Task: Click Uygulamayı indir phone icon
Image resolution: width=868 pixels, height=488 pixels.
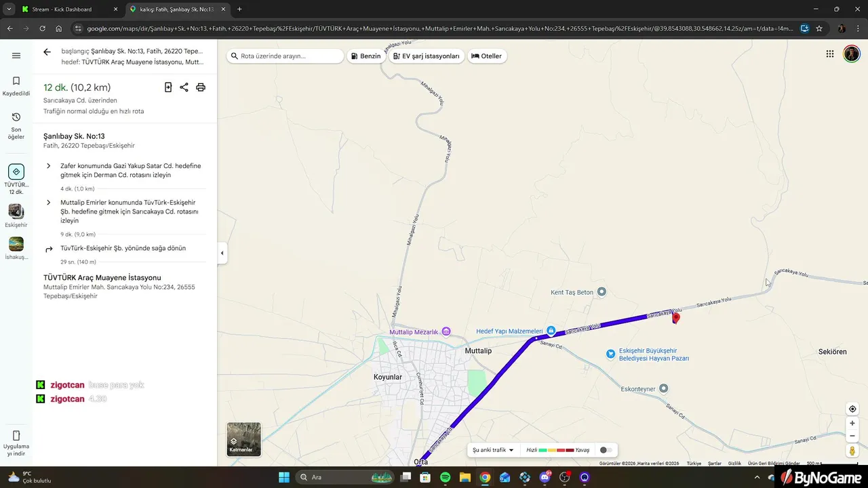Action: point(16,435)
